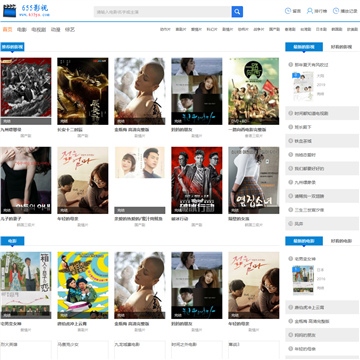Click the icon beside 留言 in header
Image resolution: width=360 pixels, height=360 pixels.
click(288, 11)
